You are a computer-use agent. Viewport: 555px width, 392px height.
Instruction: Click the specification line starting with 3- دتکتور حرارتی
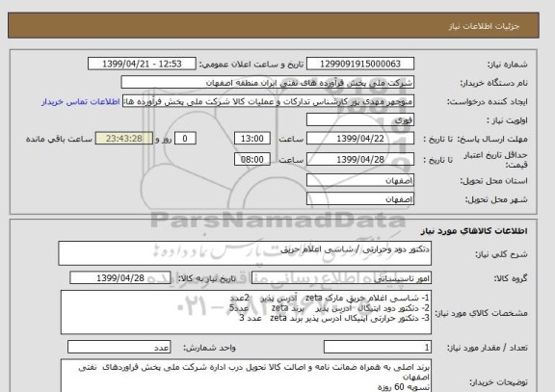pyautogui.click(x=334, y=318)
